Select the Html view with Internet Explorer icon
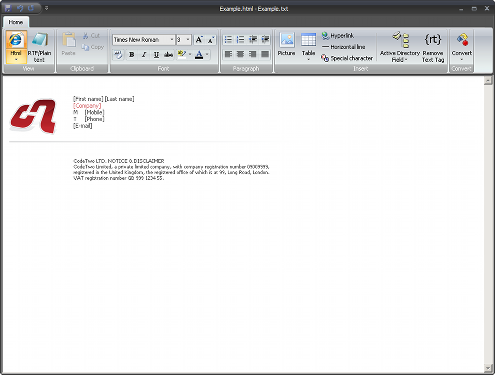 coord(16,41)
